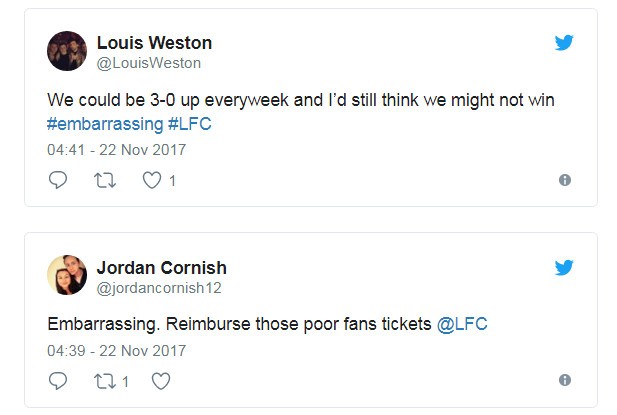
Task: Visit the @LouisWeston handle
Action: (x=148, y=63)
